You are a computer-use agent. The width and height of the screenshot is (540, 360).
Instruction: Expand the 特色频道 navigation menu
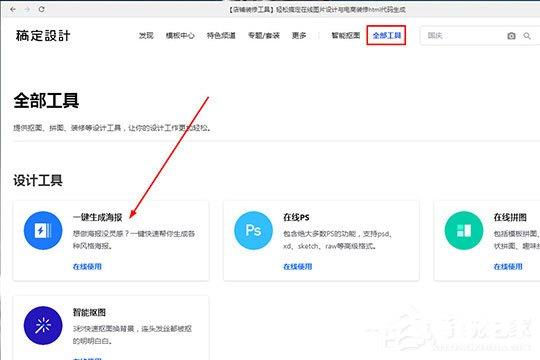221,35
